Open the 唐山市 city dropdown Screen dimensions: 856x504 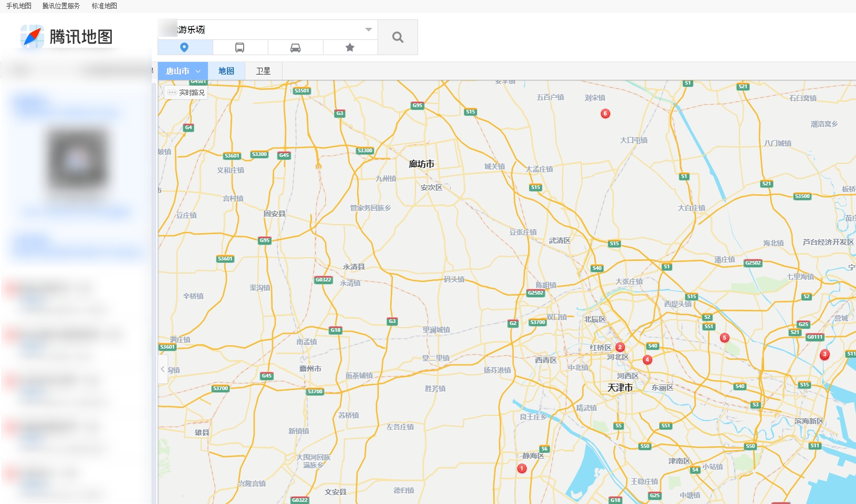[x=183, y=71]
